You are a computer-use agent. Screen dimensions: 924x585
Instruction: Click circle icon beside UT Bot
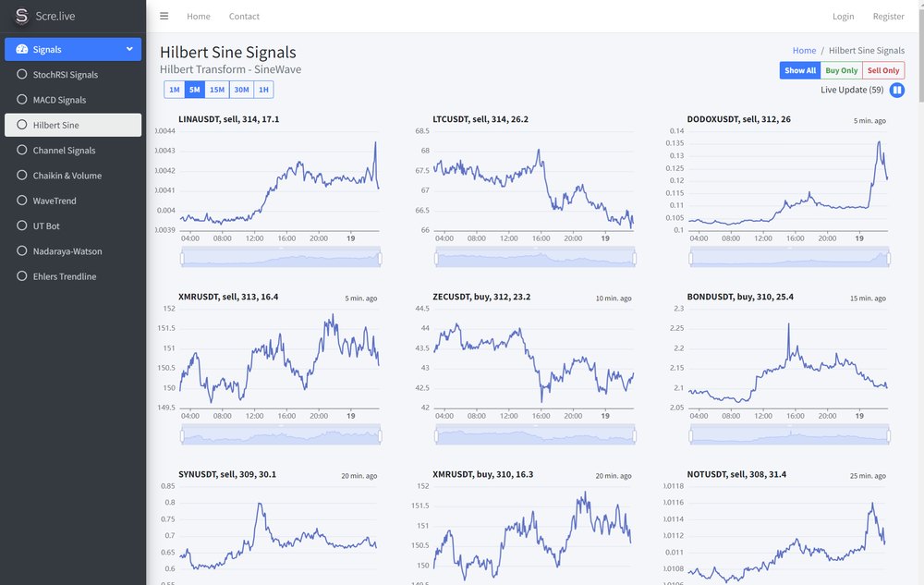(22, 225)
